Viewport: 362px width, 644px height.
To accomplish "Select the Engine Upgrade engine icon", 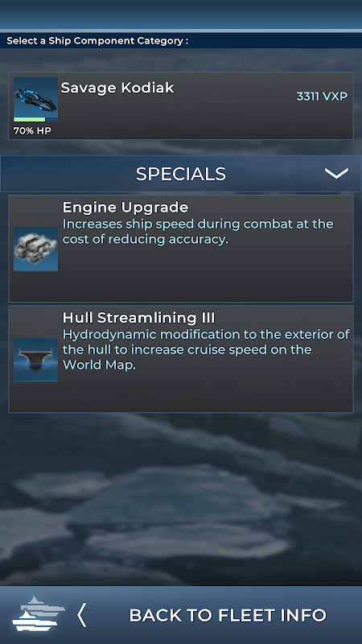I will pyautogui.click(x=35, y=249).
